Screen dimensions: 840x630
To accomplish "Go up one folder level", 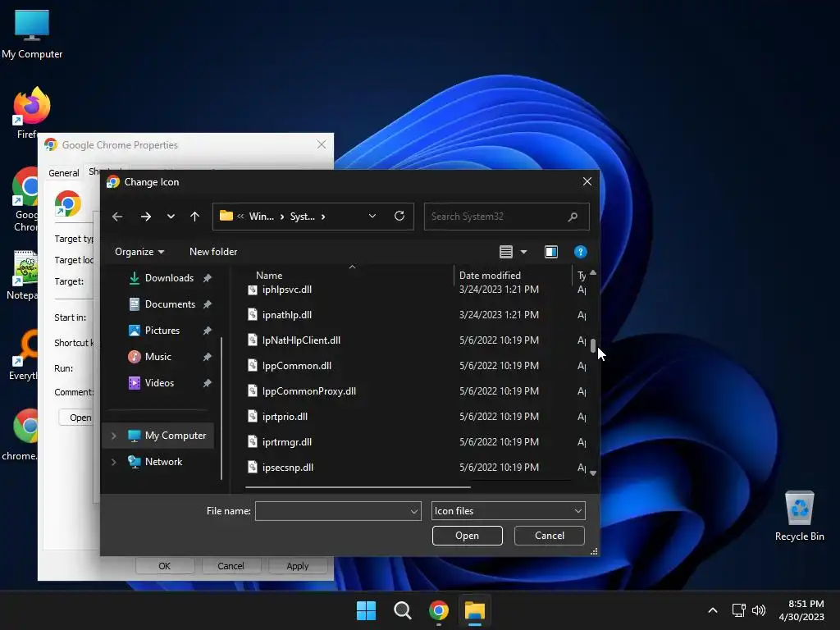I will (x=194, y=217).
